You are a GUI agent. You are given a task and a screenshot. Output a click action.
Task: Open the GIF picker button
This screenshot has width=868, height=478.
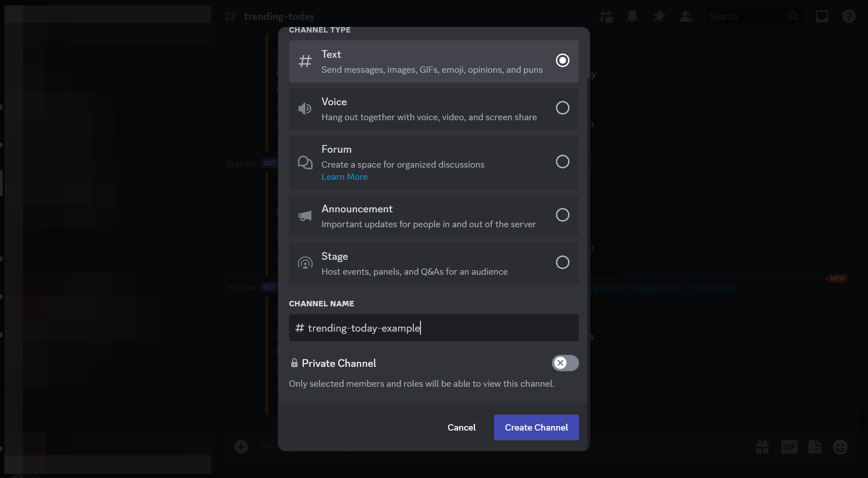point(789,447)
